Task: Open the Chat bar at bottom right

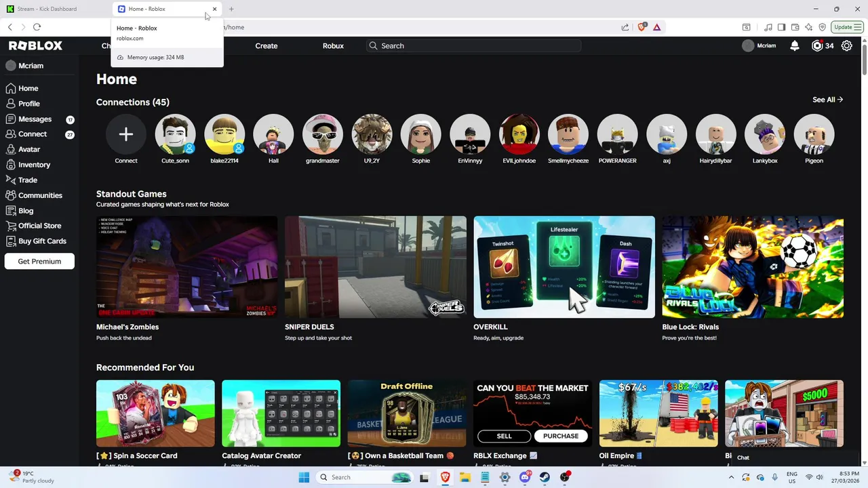Action: coord(795,457)
